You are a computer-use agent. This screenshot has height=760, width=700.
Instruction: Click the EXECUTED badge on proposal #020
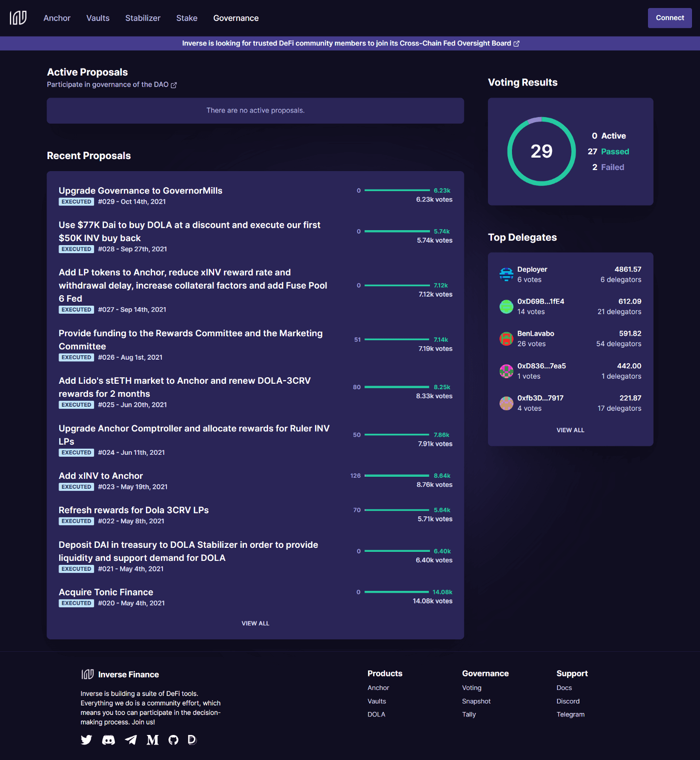(76, 603)
